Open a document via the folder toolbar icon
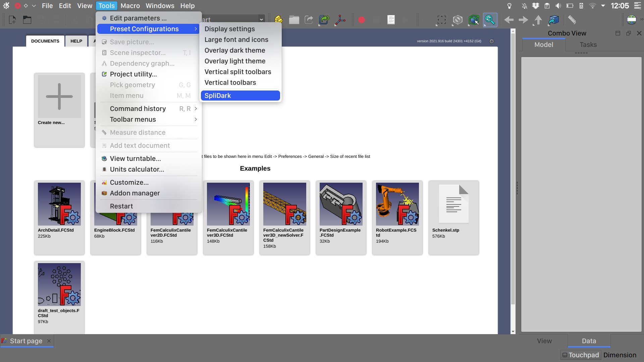The width and height of the screenshot is (644, 362). tap(27, 20)
